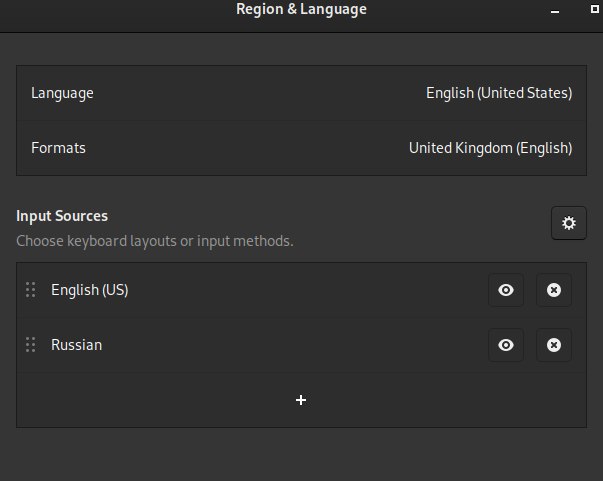This screenshot has height=481, width=603.
Task: Minimize the Region & Language window
Action: (555, 12)
